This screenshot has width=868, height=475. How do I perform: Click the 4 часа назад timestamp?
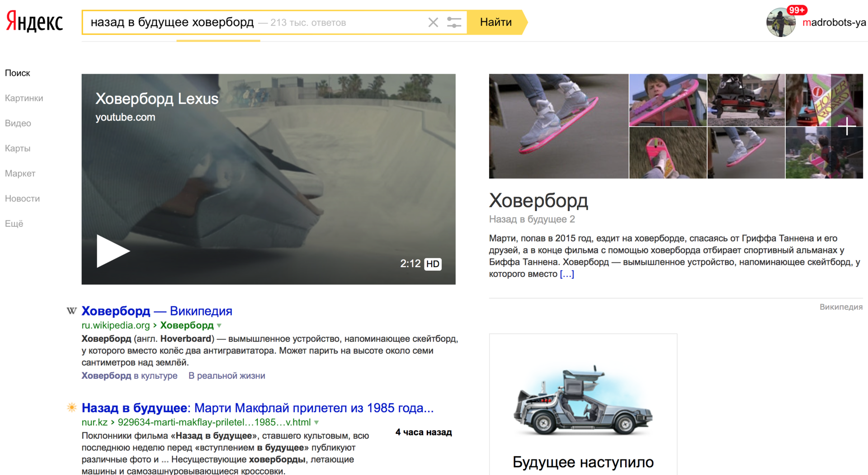(x=424, y=432)
